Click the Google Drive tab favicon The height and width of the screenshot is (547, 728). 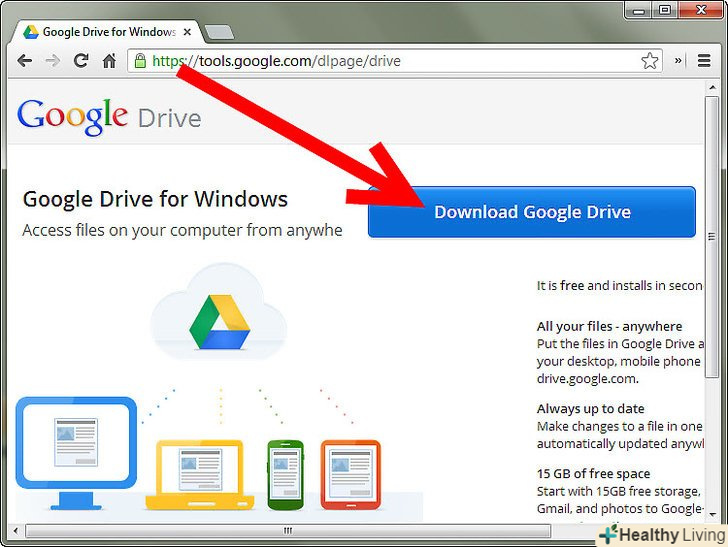(x=31, y=32)
